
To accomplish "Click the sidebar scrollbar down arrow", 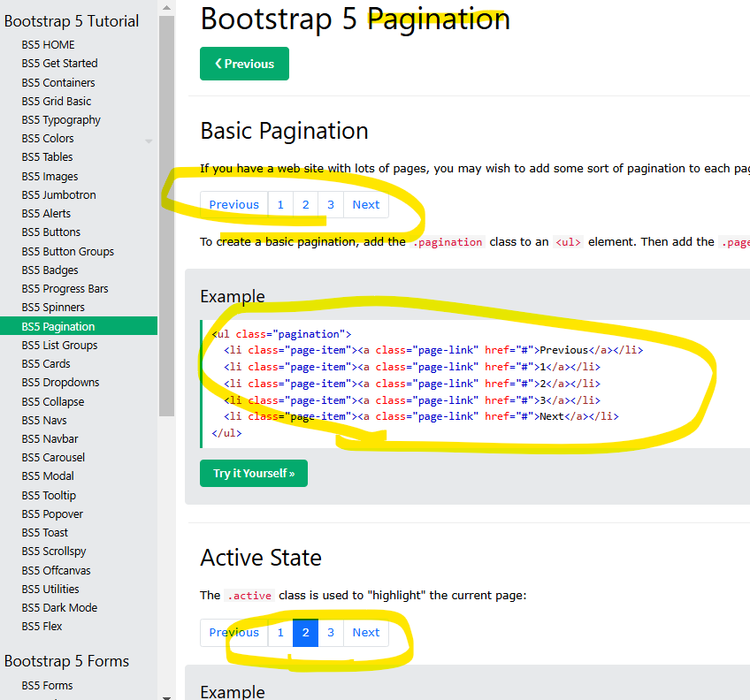I will pyautogui.click(x=166, y=697).
